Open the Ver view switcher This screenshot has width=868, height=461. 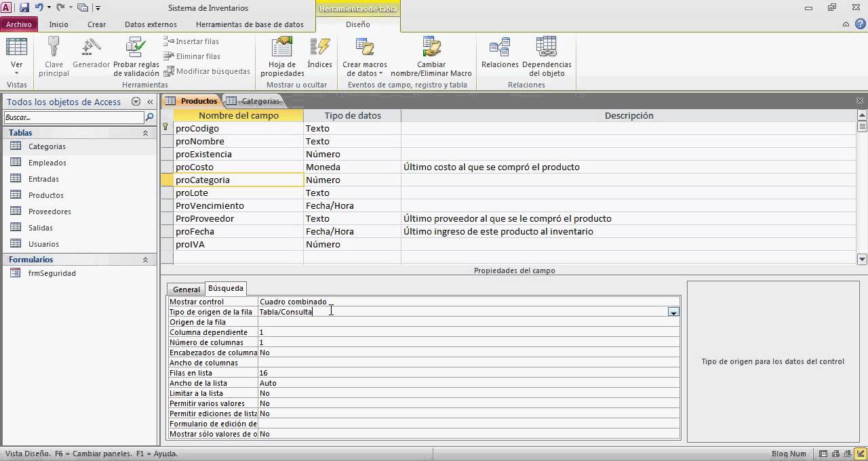[16, 57]
